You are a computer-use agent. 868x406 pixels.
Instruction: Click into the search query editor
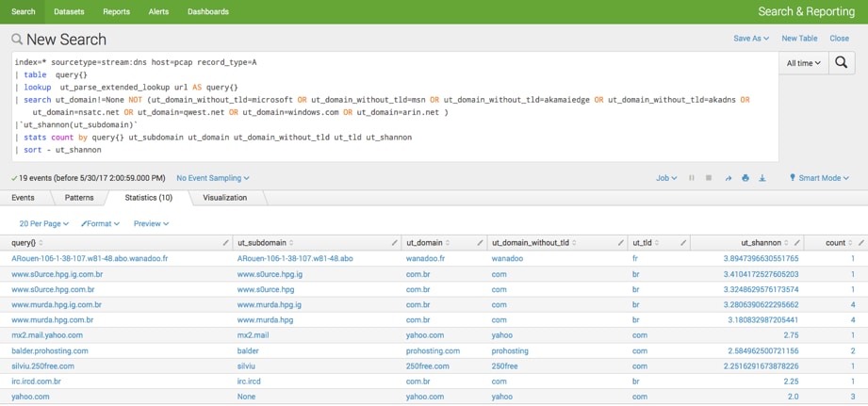[394, 106]
